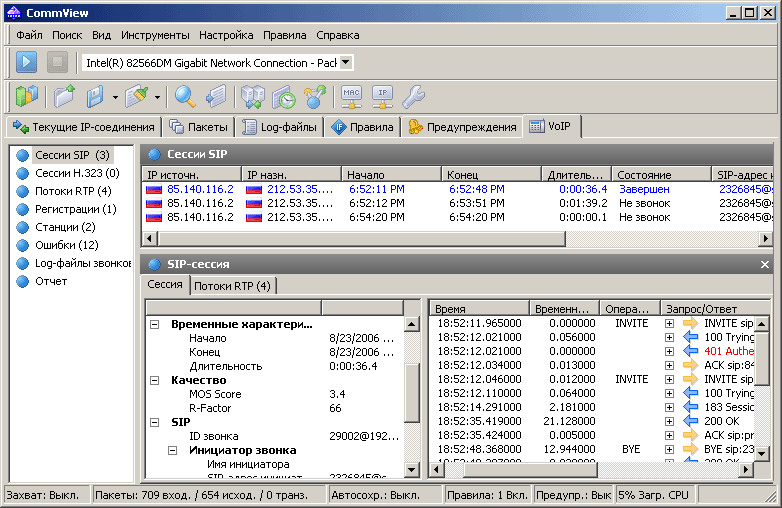Click the sessions list horizontal scrollbar thumb
This screenshot has height=508, width=782.
pyautogui.click(x=362, y=239)
